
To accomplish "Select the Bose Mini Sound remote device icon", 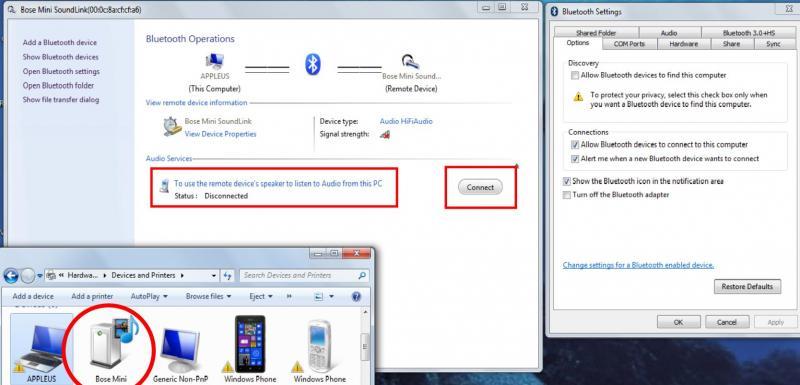I will [409, 61].
